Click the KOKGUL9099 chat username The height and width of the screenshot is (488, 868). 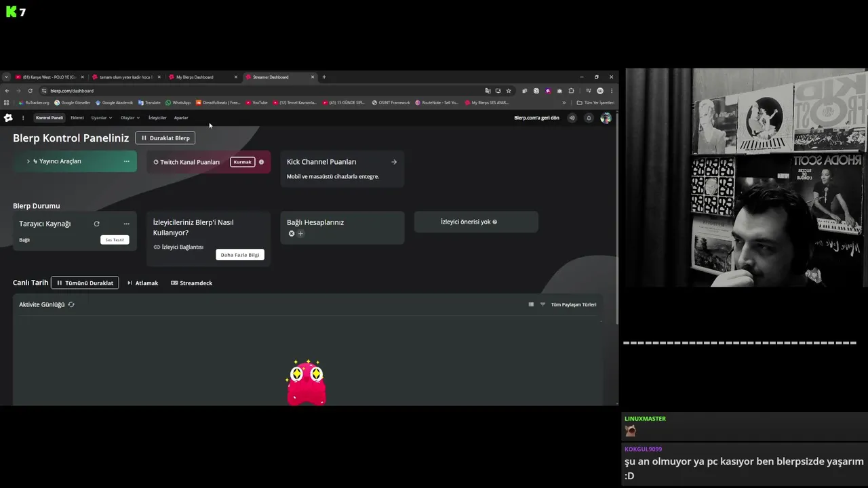pos(643,449)
